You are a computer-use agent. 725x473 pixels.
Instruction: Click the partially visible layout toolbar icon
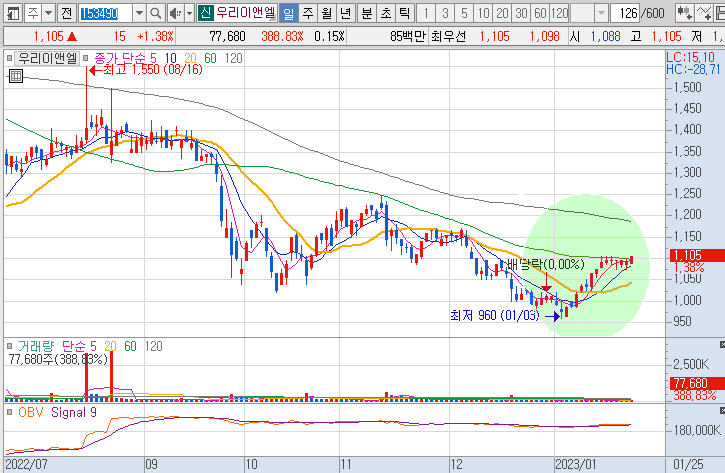[x=719, y=13]
